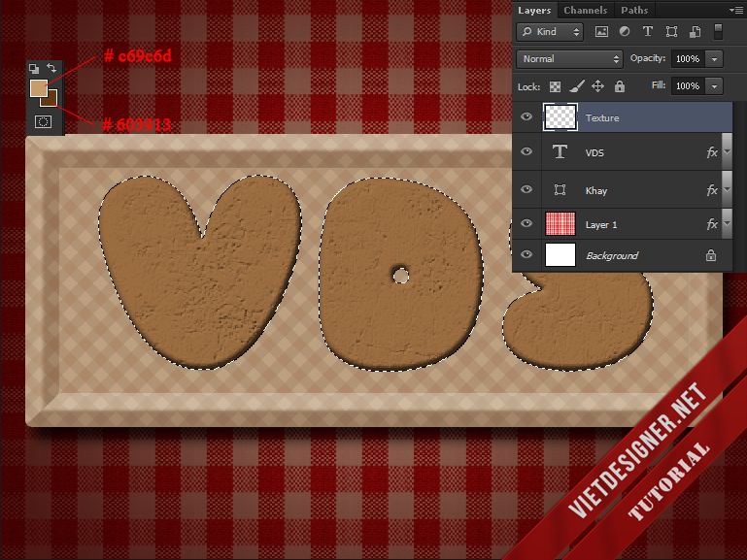Hide Layer 1 visibility eye
The image size is (747, 560).
tap(526, 223)
